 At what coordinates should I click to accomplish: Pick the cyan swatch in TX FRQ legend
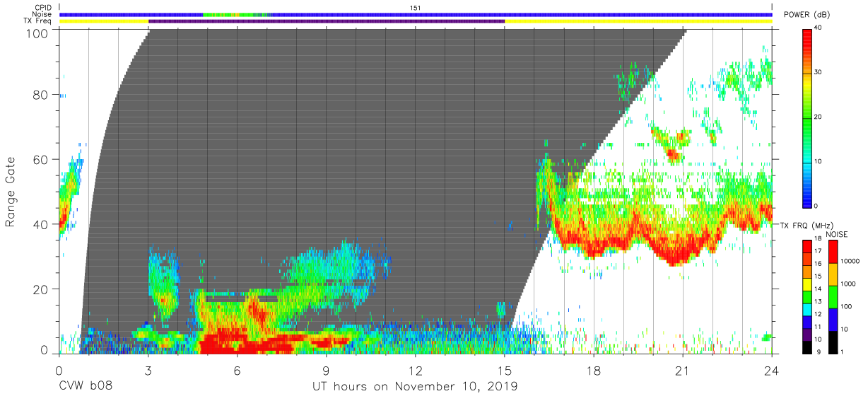coord(807,309)
